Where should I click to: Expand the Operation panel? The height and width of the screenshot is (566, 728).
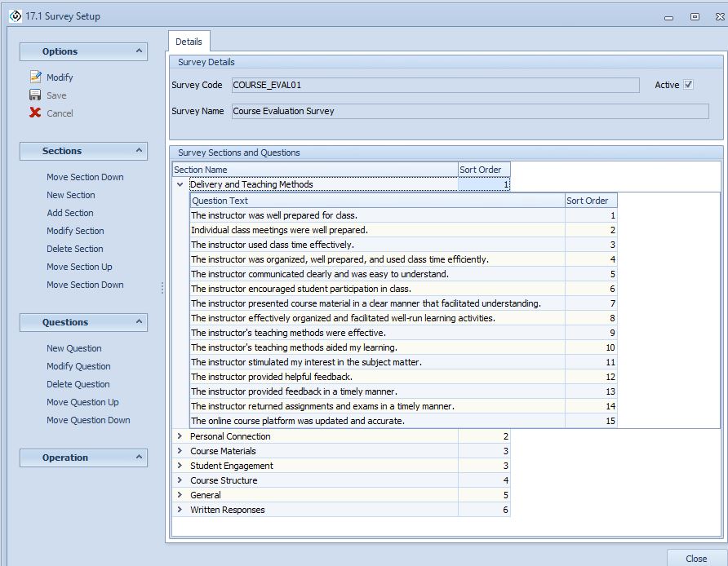click(x=139, y=458)
